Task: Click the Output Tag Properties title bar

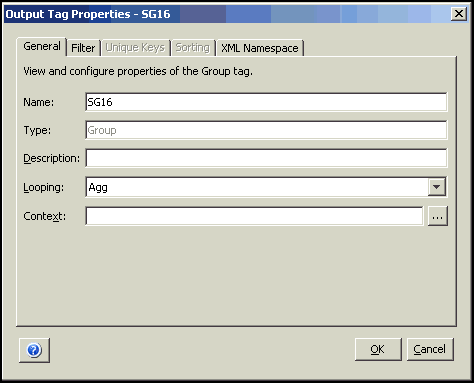Action: (227, 14)
